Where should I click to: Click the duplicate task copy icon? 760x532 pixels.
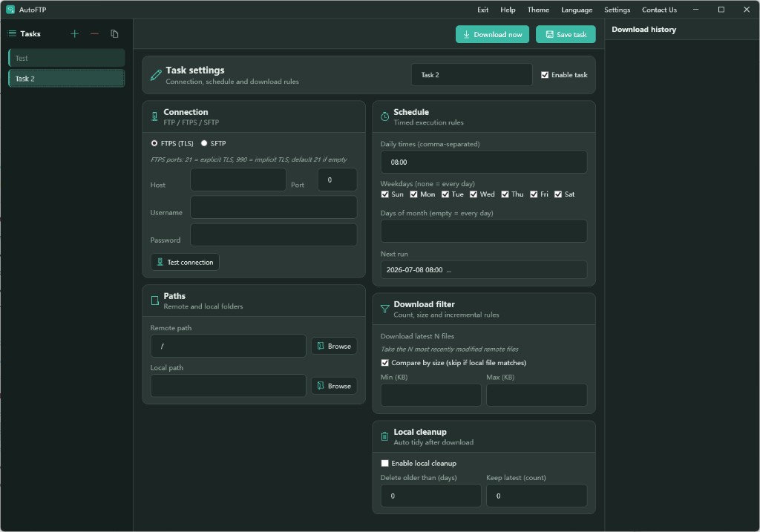(114, 34)
